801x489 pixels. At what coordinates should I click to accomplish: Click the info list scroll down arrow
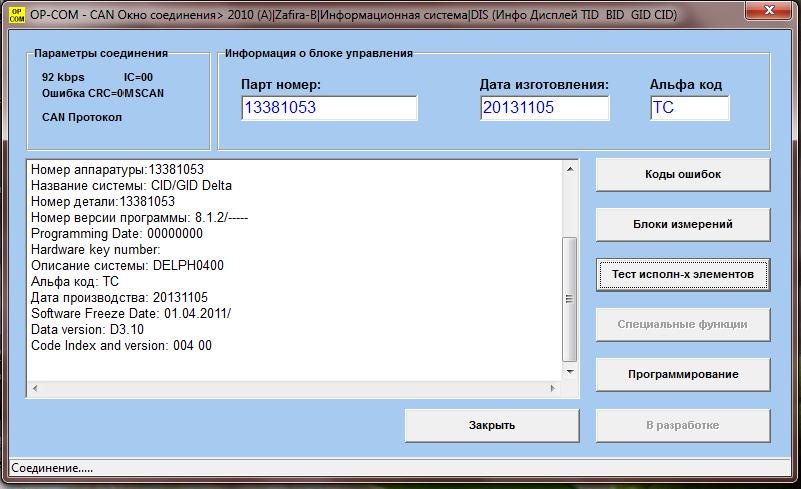click(x=570, y=371)
